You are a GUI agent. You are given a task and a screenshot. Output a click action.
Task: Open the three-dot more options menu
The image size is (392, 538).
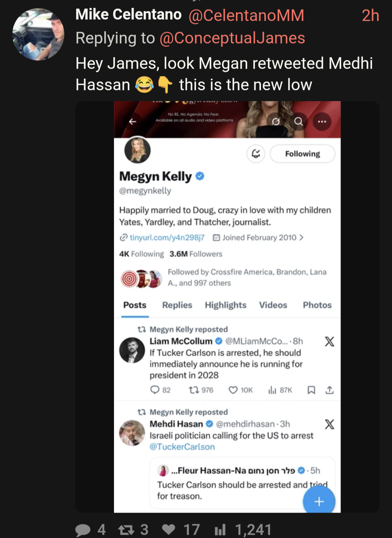[322, 122]
